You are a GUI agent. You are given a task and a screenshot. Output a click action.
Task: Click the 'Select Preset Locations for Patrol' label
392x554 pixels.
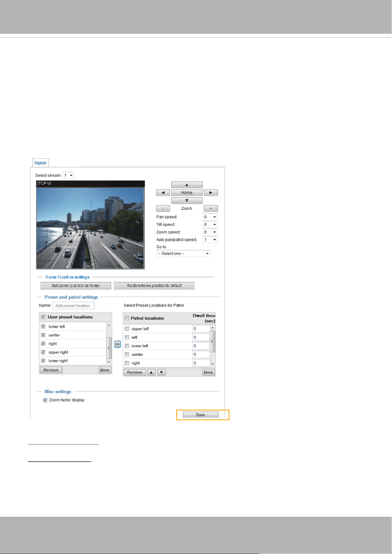click(x=154, y=306)
